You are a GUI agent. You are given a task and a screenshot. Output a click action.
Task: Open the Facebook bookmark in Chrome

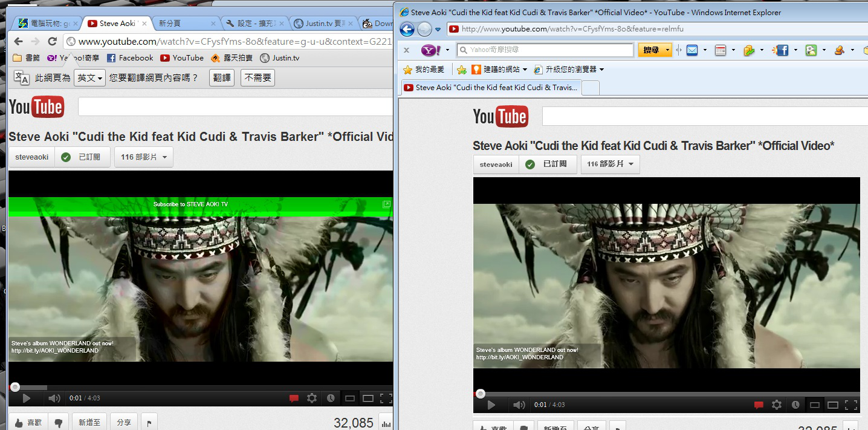pyautogui.click(x=130, y=58)
